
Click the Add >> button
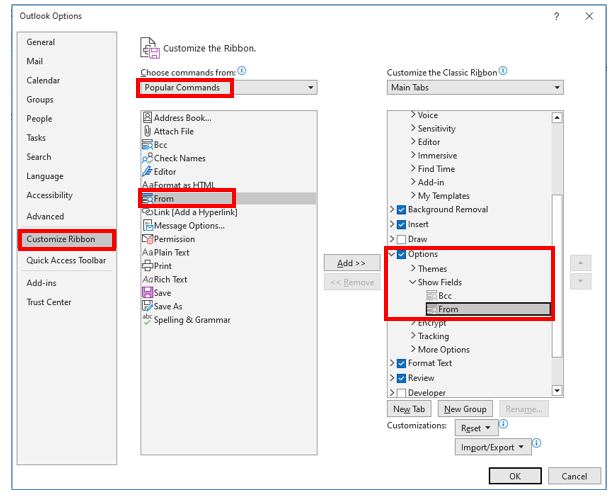coord(352,263)
